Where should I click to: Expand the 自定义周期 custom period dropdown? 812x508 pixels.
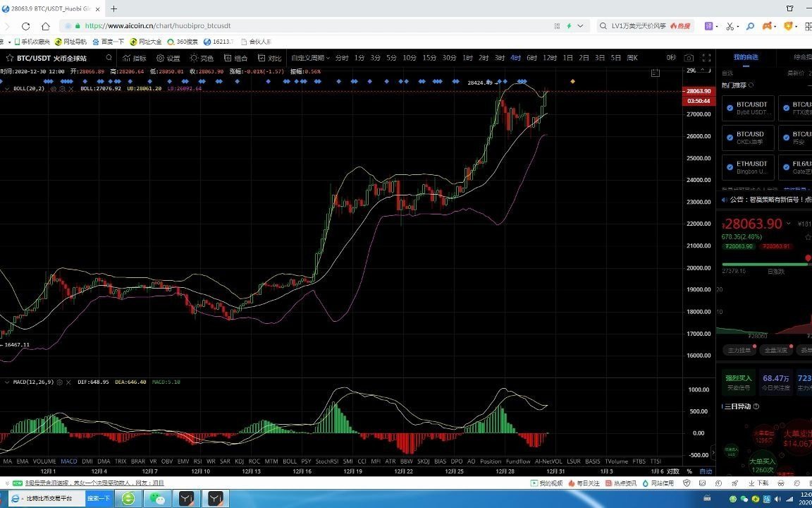click(x=310, y=58)
